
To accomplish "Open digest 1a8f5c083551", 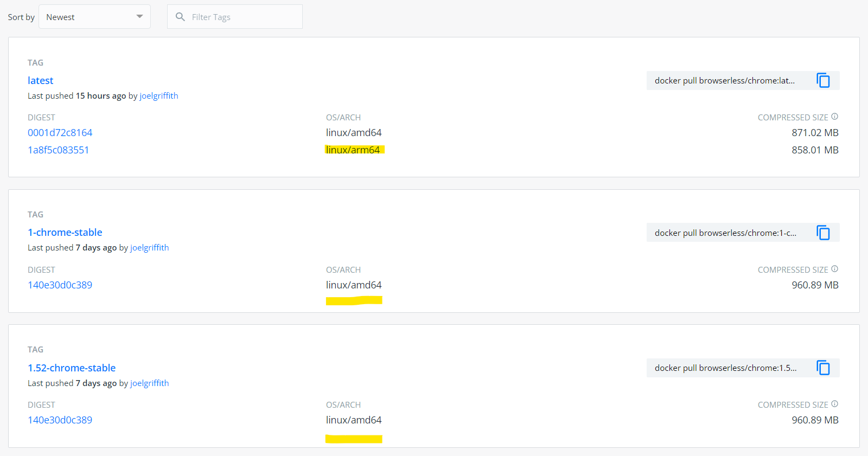I will pyautogui.click(x=59, y=150).
